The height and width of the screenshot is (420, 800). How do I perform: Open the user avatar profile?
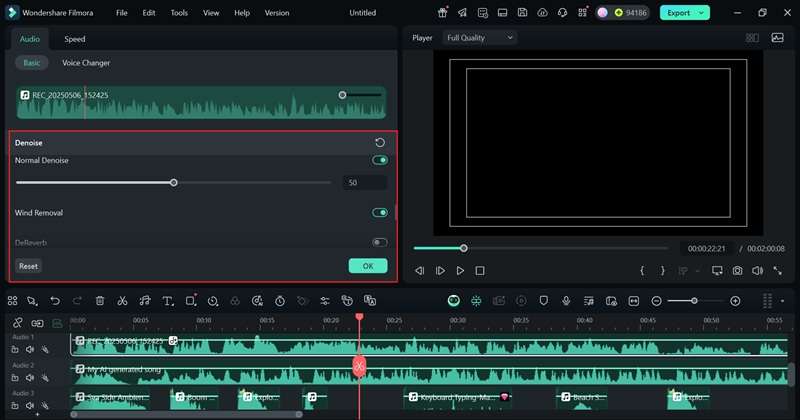click(603, 13)
